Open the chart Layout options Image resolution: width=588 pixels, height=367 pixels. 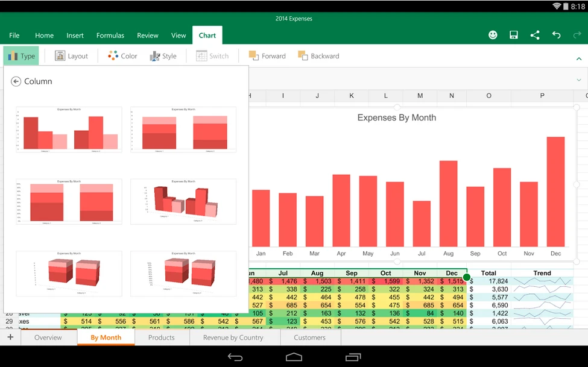coord(71,56)
